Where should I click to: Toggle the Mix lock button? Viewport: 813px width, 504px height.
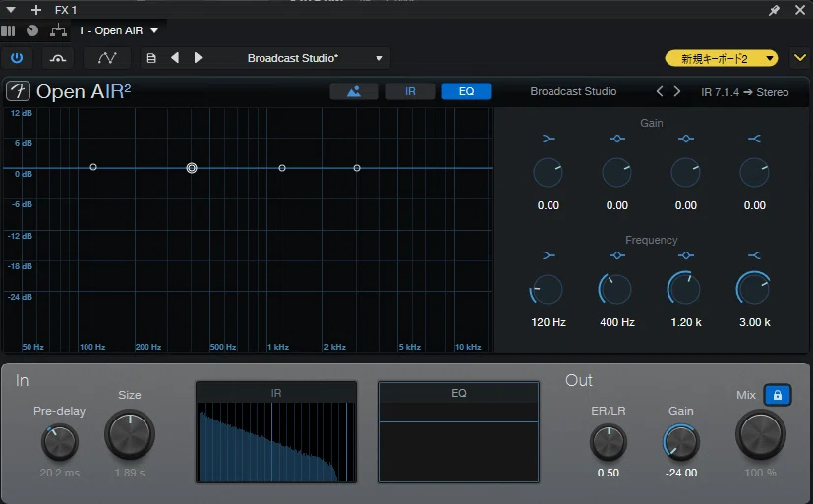(x=778, y=395)
